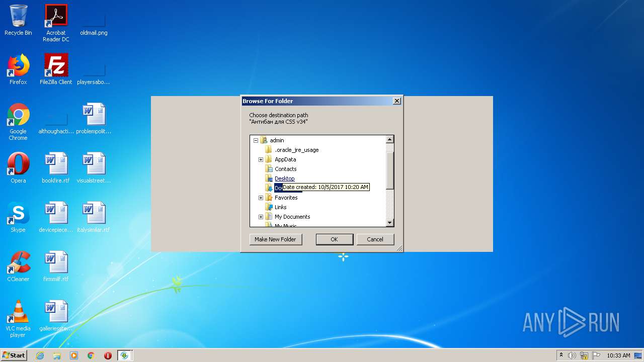Click folder tree scroll up arrow
This screenshot has height=362, width=644.
[x=389, y=140]
